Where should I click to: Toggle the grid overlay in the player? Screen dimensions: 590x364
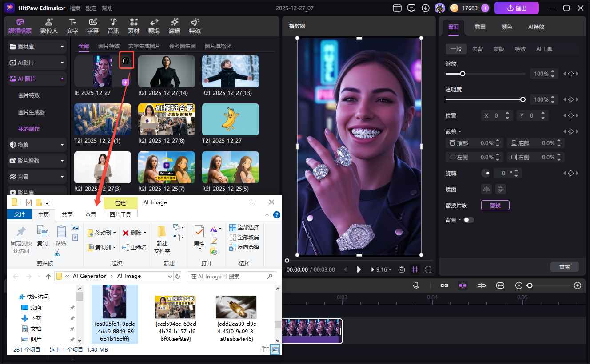pyautogui.click(x=415, y=269)
